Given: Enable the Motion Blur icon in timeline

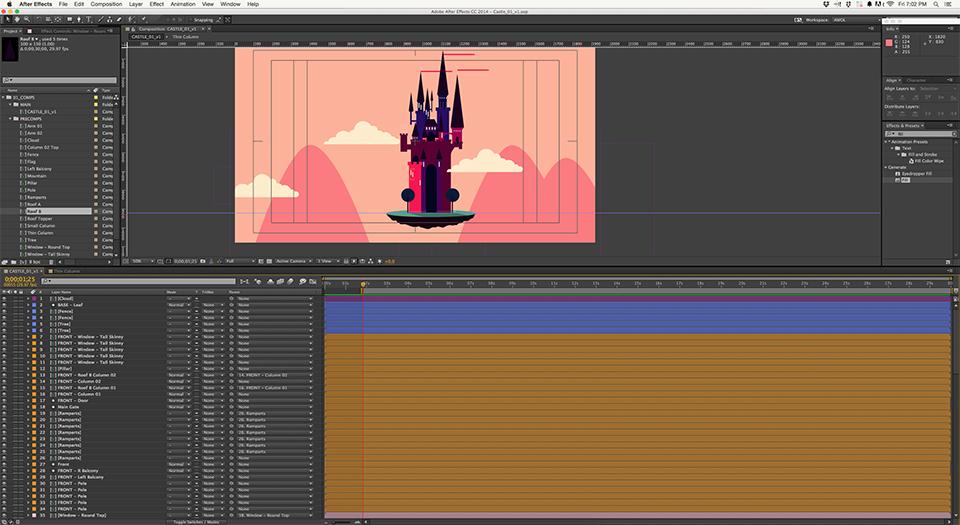Looking at the screenshot, I should (290, 281).
